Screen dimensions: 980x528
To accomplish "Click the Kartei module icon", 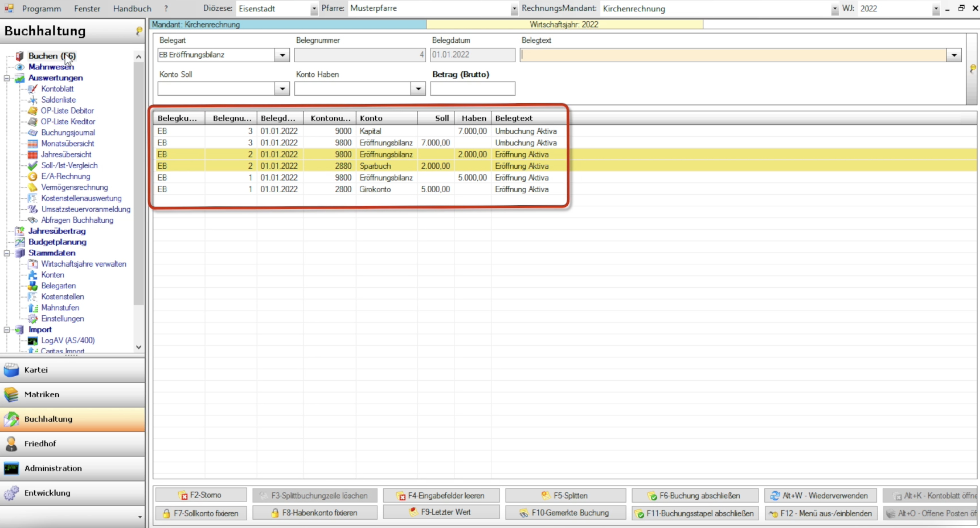I will (x=11, y=370).
